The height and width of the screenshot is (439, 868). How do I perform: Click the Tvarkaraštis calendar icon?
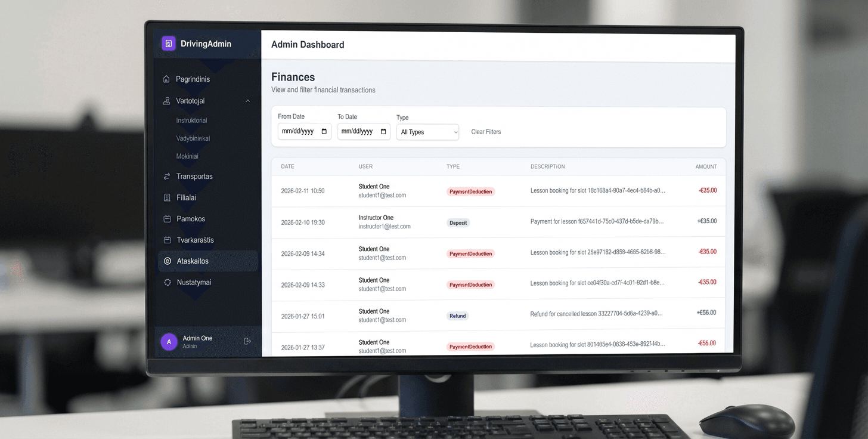(x=167, y=240)
